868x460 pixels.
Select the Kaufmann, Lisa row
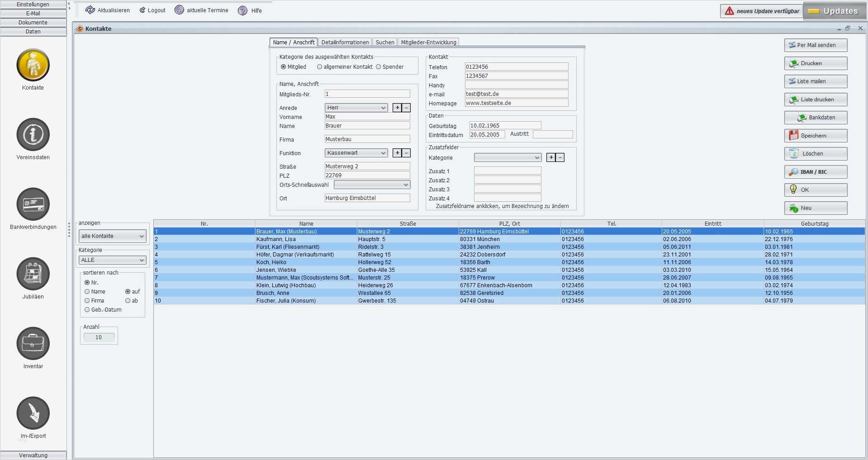click(x=509, y=239)
